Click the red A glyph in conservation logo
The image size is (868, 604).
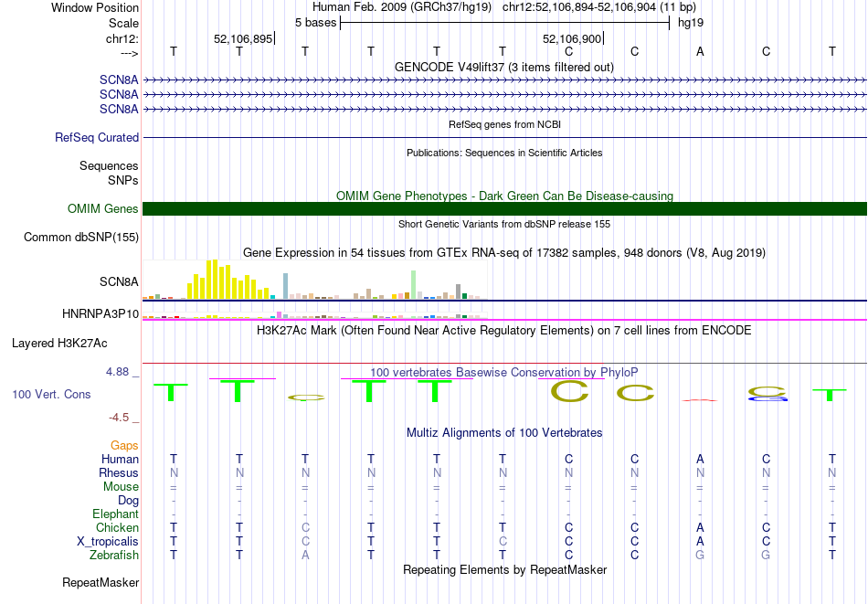(700, 399)
